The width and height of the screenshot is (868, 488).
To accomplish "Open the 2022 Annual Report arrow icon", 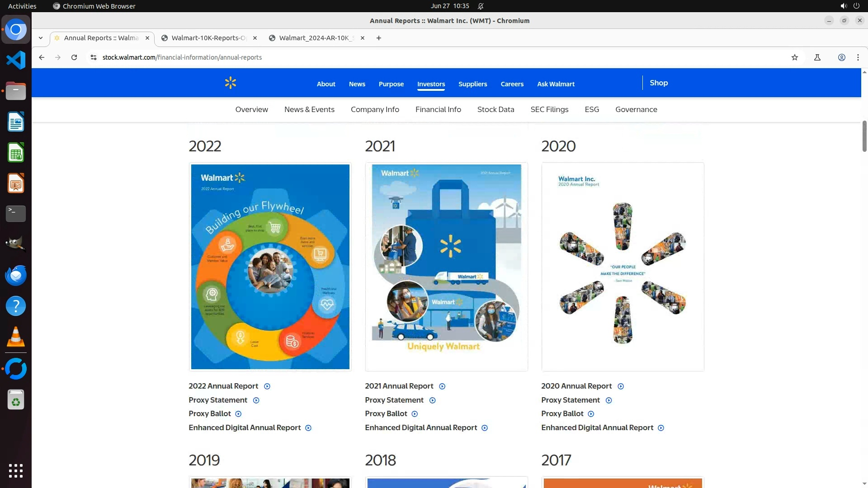I will pos(267,386).
